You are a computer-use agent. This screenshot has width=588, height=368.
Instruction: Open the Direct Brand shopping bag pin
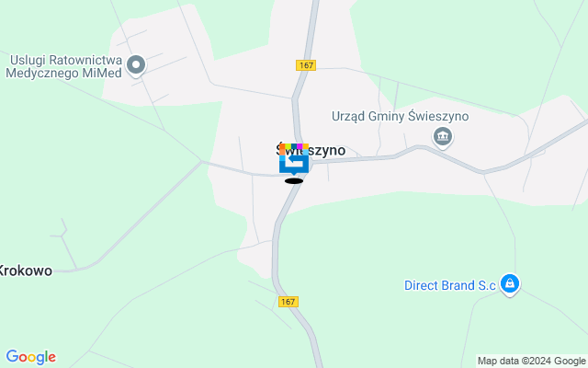(x=510, y=284)
